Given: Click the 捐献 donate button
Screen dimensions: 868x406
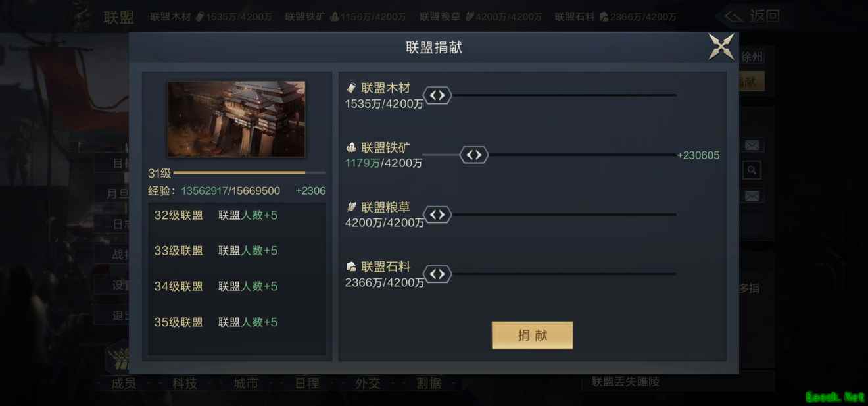Looking at the screenshot, I should click(x=532, y=335).
